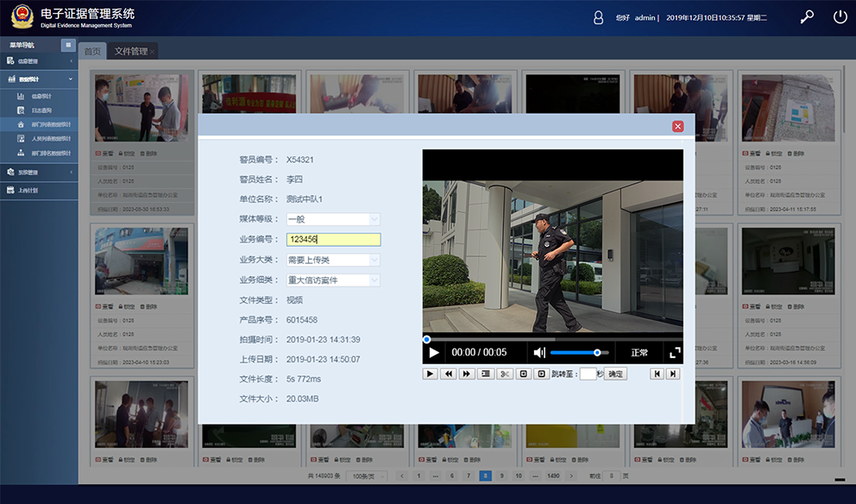The width and height of the screenshot is (856, 504).
Task: Click the power logout icon
Action: point(840,17)
